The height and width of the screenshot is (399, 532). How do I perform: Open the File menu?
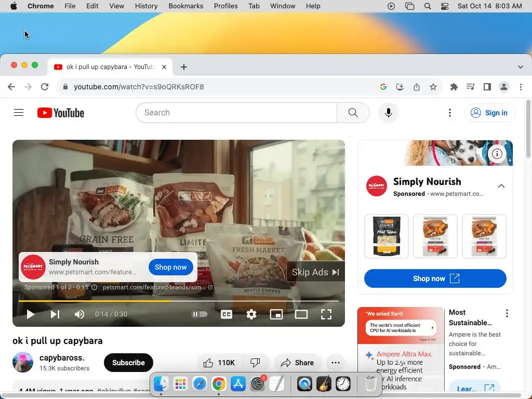pos(70,6)
